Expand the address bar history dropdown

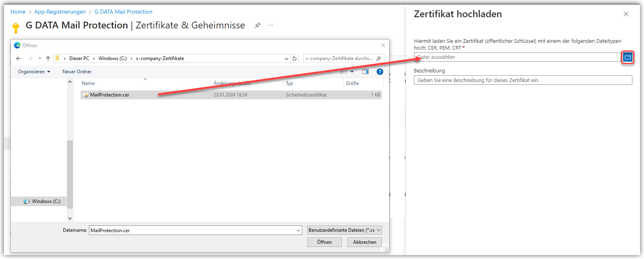point(286,58)
